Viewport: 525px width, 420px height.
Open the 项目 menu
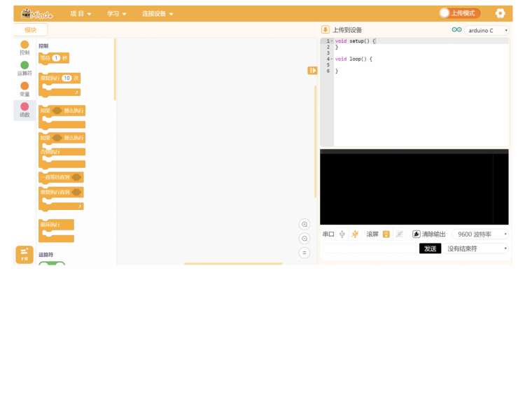[80, 14]
